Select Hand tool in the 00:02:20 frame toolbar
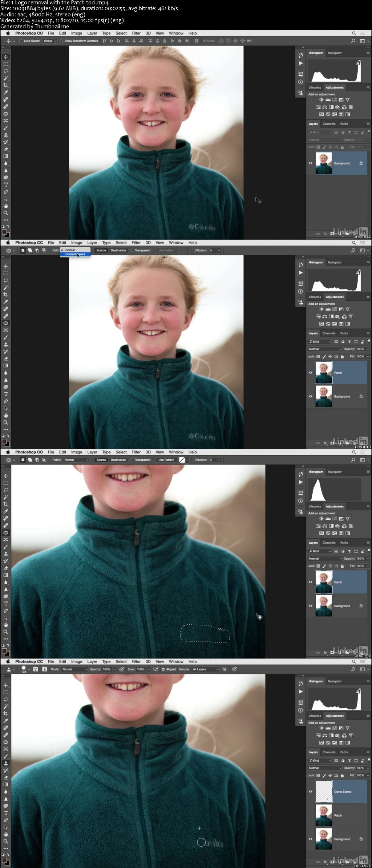The height and width of the screenshot is (868, 372). click(x=6, y=834)
